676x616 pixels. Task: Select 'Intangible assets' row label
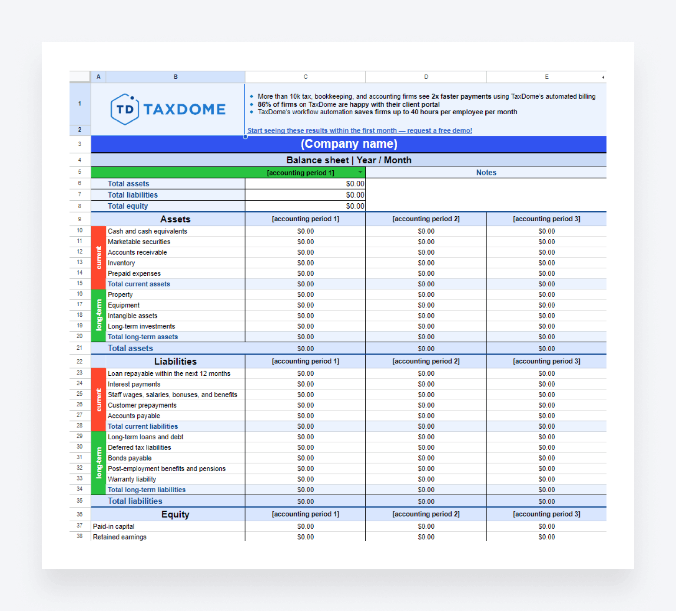click(x=133, y=316)
